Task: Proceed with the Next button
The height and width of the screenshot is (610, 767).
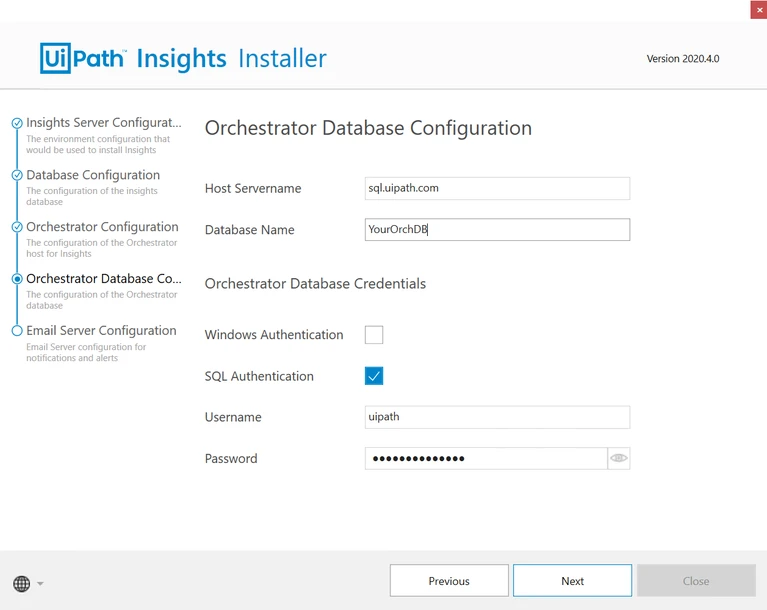Action: (x=572, y=581)
